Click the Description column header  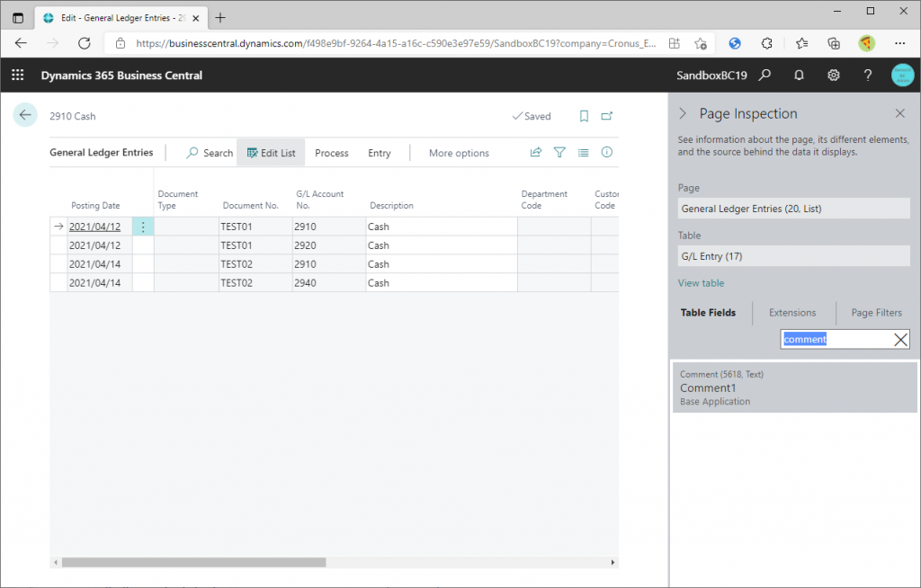click(x=391, y=205)
